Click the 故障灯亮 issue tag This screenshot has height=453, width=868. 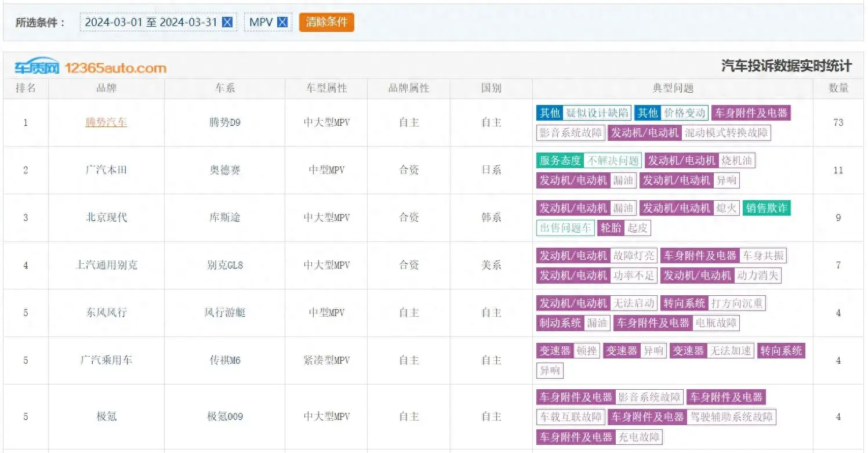[633, 256]
